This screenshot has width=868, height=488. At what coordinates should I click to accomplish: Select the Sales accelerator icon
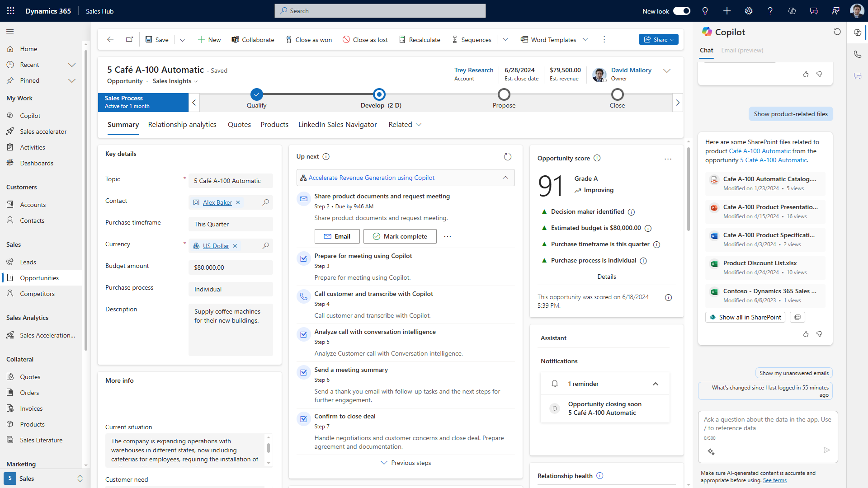pos(11,131)
